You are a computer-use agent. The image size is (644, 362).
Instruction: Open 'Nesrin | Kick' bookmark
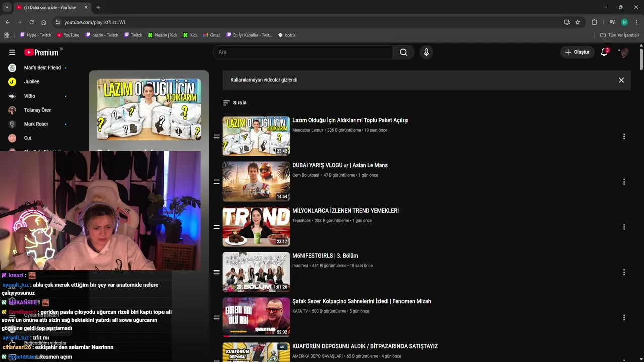pyautogui.click(x=163, y=35)
